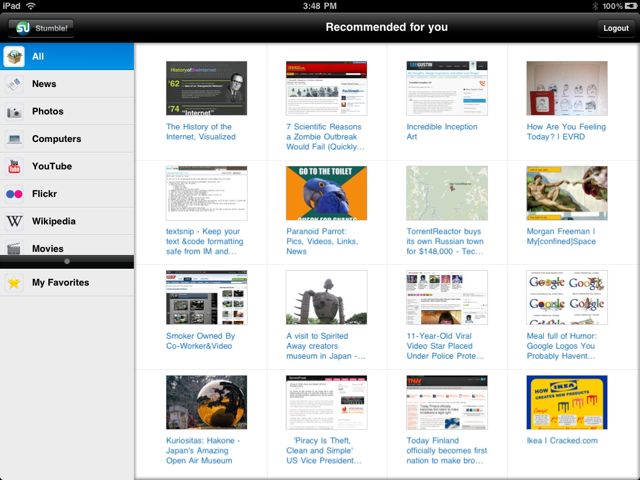Open Incredible Inception Art thumbnail

click(x=447, y=88)
